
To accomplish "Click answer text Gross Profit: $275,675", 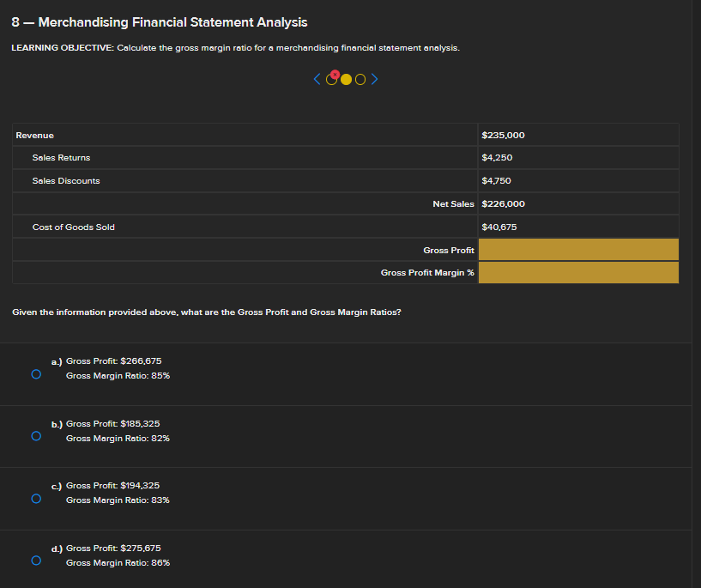I will tap(113, 548).
